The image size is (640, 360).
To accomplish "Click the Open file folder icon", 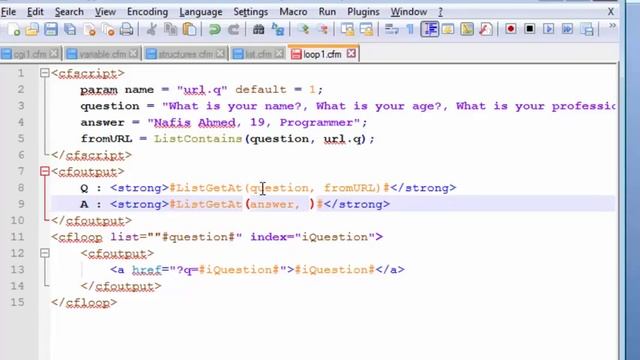I will [x=32, y=29].
